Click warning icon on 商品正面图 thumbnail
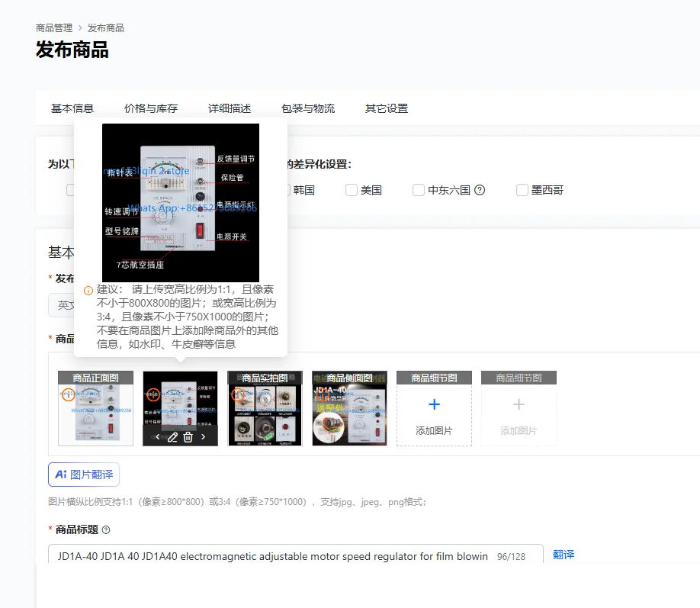The height and width of the screenshot is (608, 700). (69, 394)
